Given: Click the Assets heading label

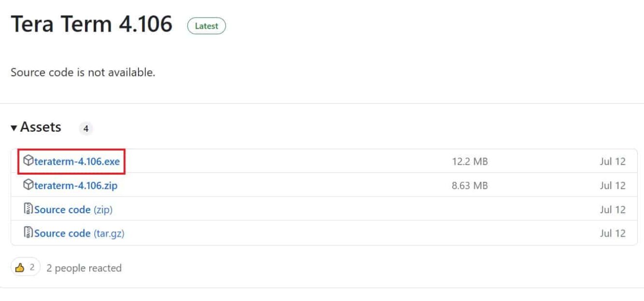Looking at the screenshot, I should [x=40, y=127].
